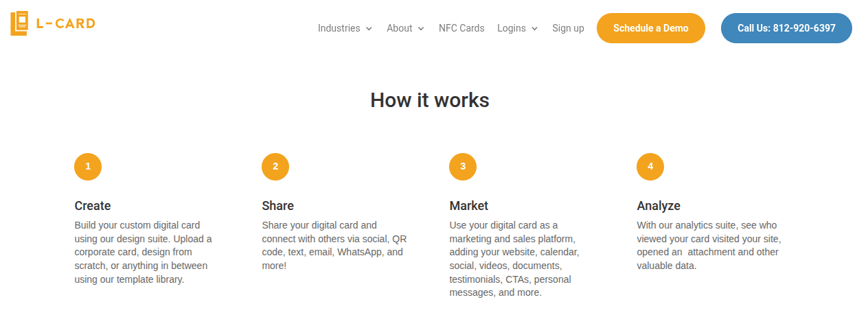This screenshot has height=326, width=868.
Task: Select the Share step heading
Action: coord(277,206)
